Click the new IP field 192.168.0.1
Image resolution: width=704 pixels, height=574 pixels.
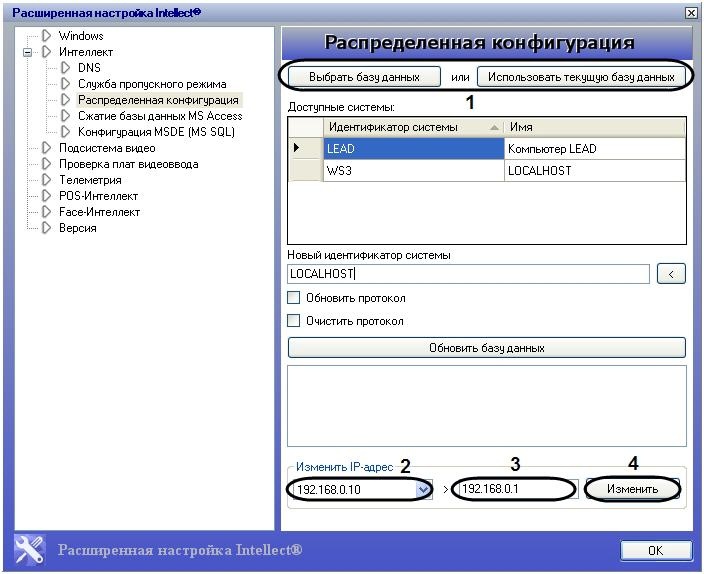[514, 490]
